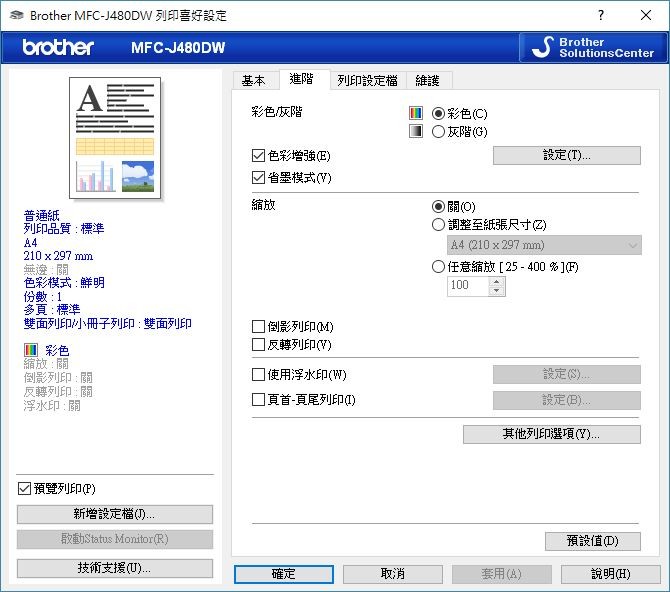The width and height of the screenshot is (670, 592).
Task: Click the Brother Solutions Center logo
Action: (593, 47)
